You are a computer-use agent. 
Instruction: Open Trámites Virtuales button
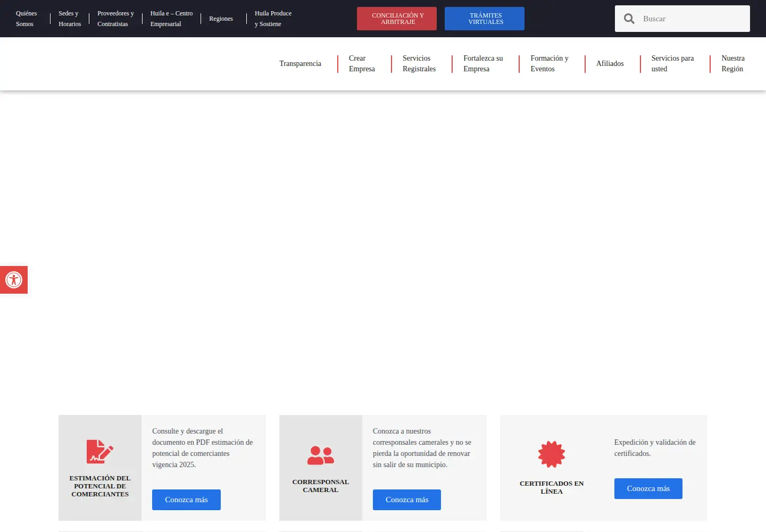point(485,19)
